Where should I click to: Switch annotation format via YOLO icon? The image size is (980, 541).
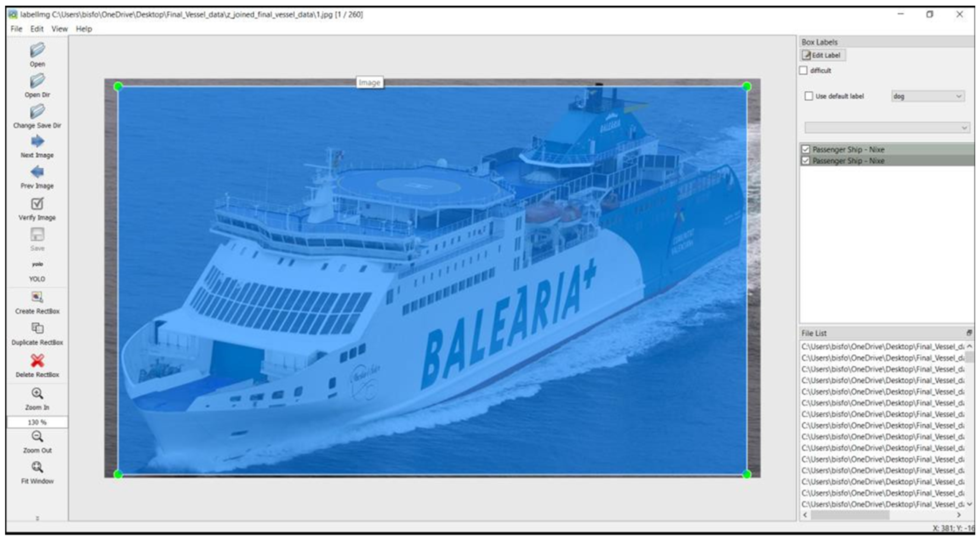(x=37, y=264)
